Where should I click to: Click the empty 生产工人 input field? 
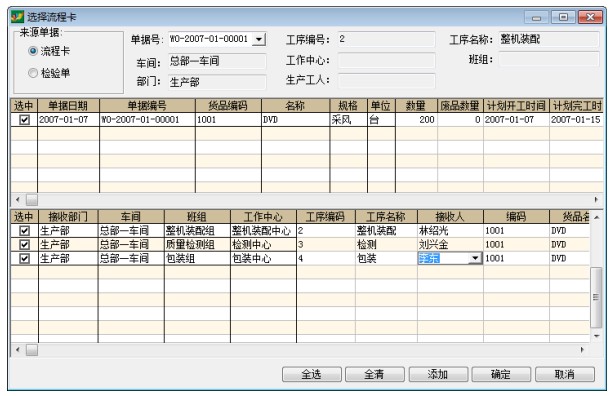386,80
